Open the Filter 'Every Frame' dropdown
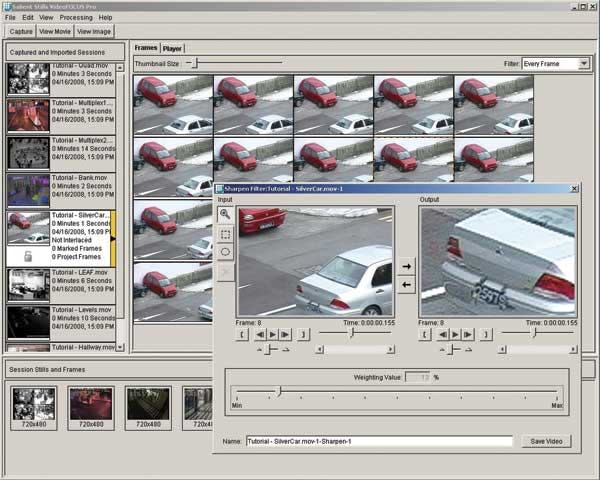600x480 pixels. click(554, 64)
